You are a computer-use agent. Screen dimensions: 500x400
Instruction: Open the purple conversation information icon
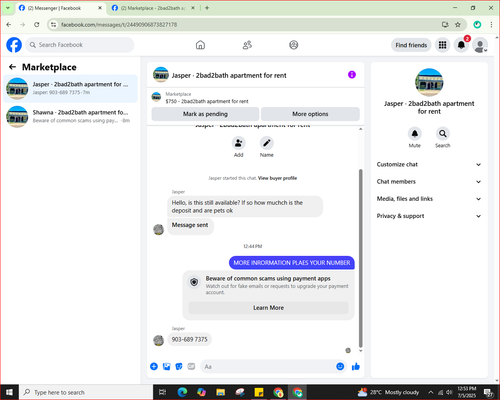tap(352, 75)
